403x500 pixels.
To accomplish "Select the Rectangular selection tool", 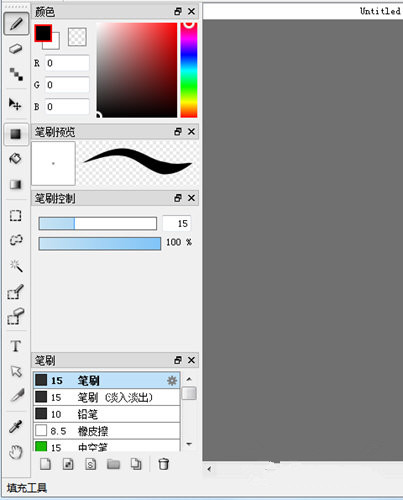I will coord(15,216).
